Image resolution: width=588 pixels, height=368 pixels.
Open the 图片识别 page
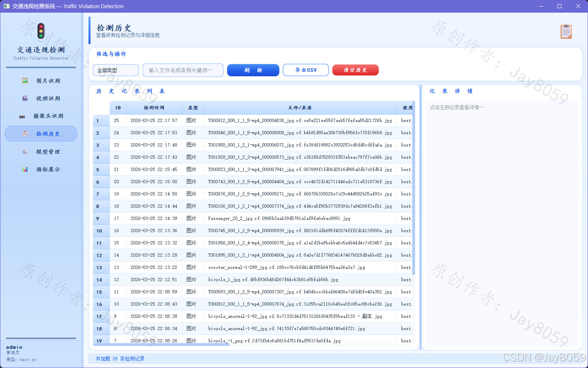(41, 81)
